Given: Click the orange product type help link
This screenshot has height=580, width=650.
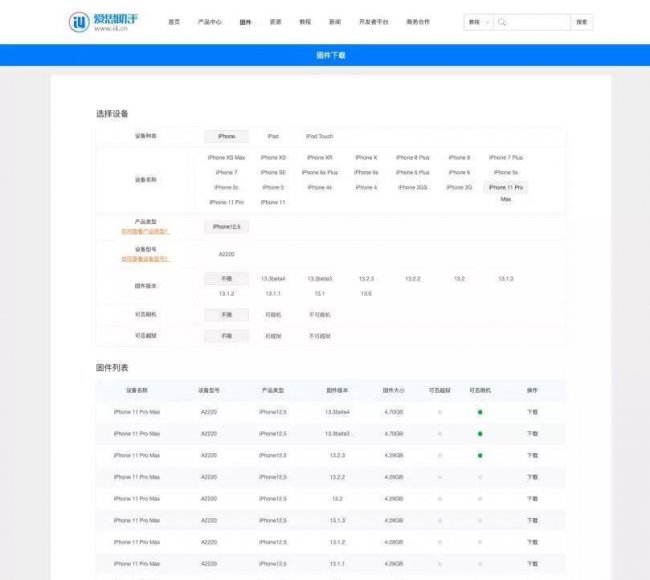Looking at the screenshot, I should pos(145,231).
